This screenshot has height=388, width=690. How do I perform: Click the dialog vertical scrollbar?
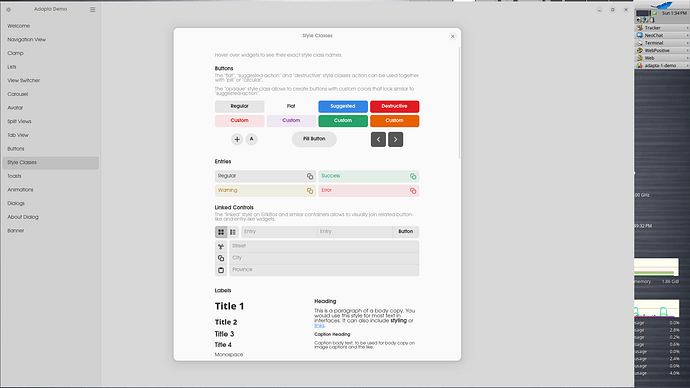coord(459,103)
